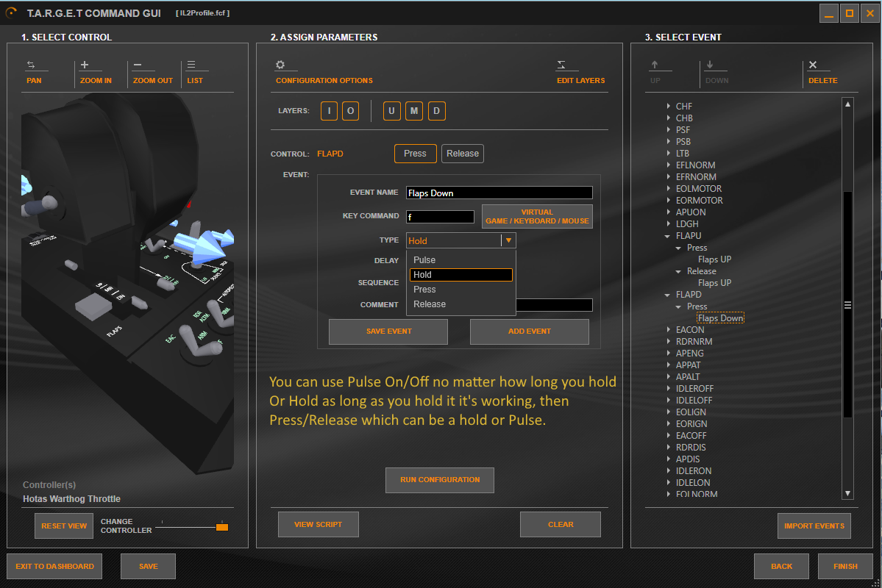Select the Release control state
Screen dimensions: 882x588
coord(463,154)
